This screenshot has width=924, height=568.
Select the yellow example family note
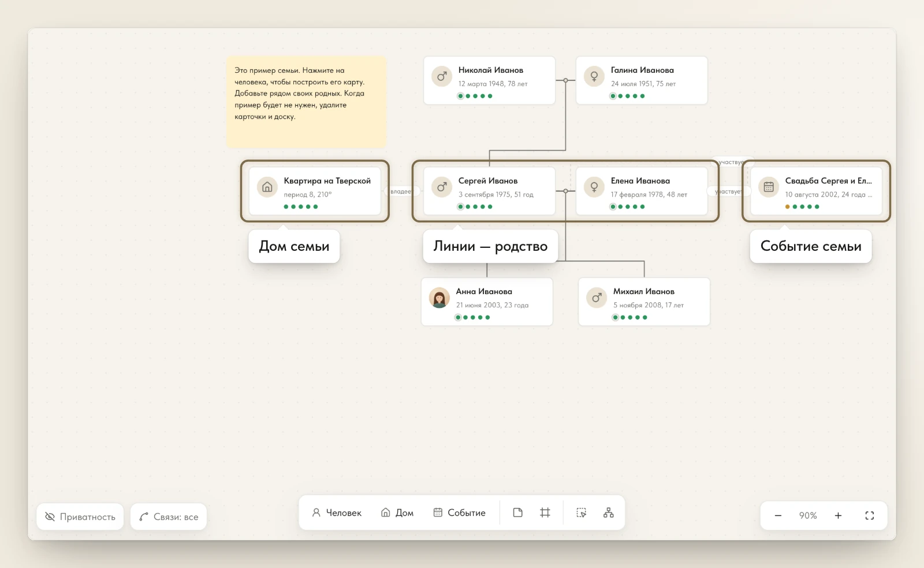point(306,102)
